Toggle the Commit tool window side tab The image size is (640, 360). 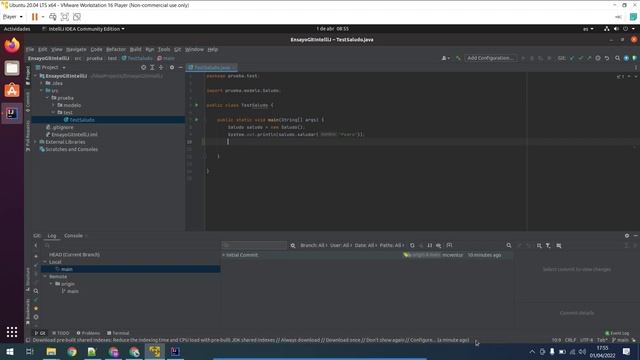tap(28, 102)
